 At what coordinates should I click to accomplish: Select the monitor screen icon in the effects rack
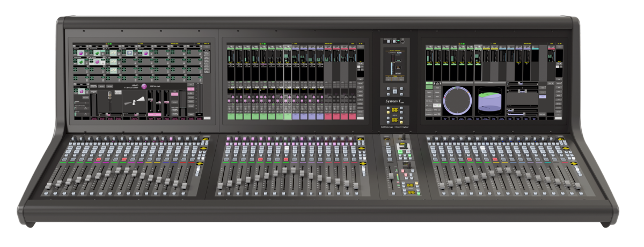pyautogui.click(x=129, y=53)
